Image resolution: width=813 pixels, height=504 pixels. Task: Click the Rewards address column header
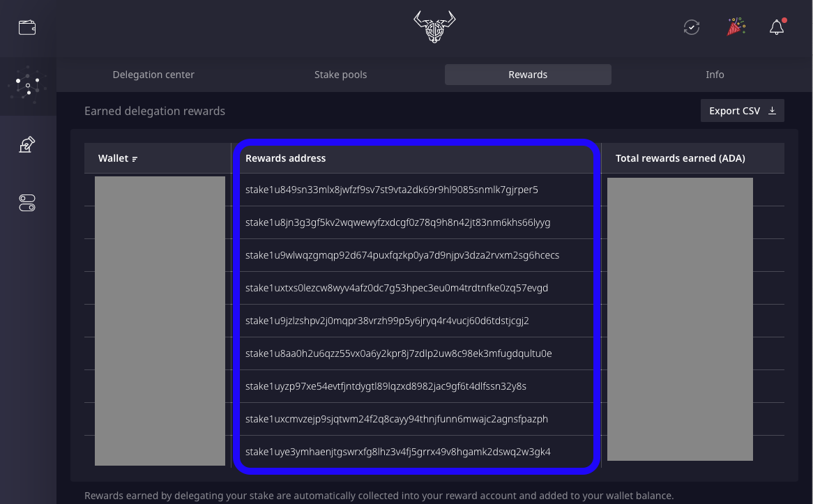pos(285,158)
